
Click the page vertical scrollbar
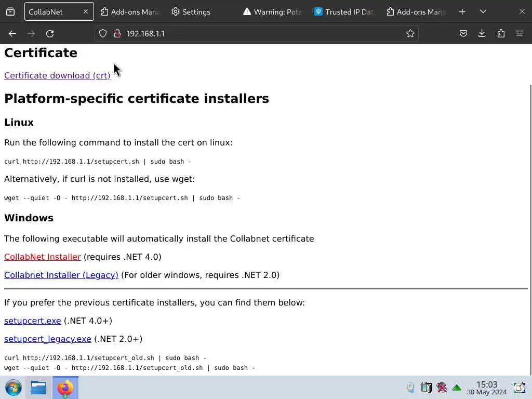tap(530, 231)
